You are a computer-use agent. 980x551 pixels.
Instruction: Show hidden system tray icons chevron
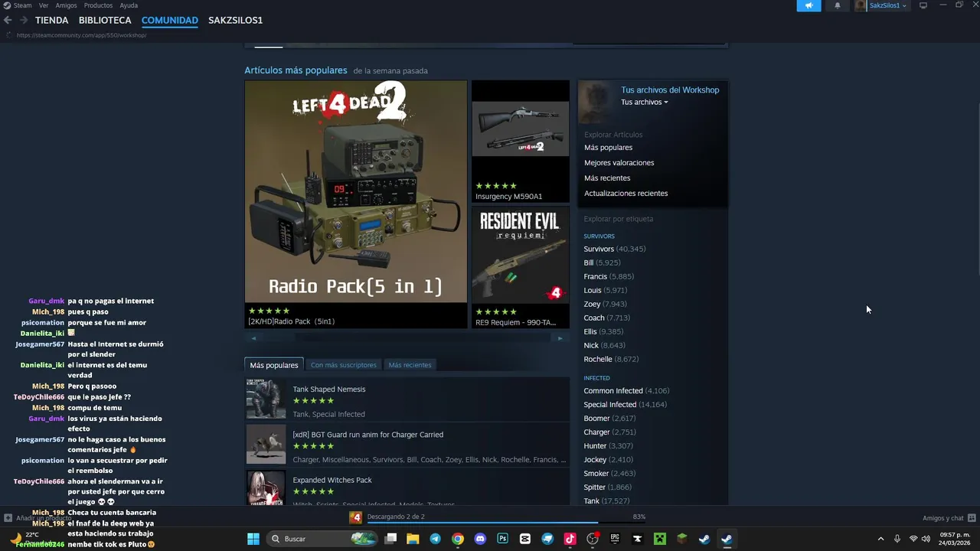click(x=880, y=539)
